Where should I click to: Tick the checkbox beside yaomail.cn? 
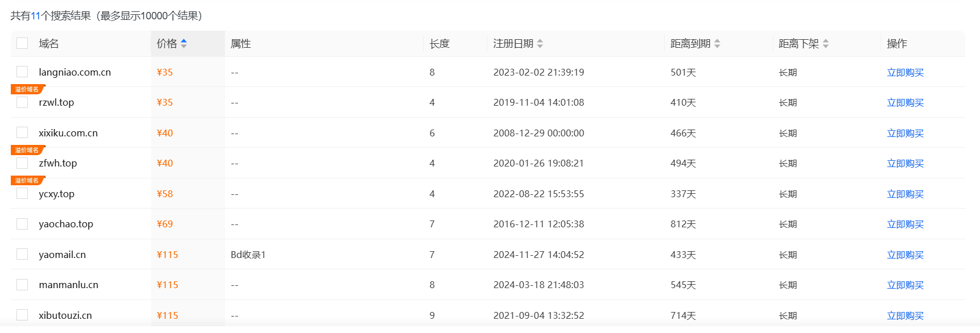point(22,254)
